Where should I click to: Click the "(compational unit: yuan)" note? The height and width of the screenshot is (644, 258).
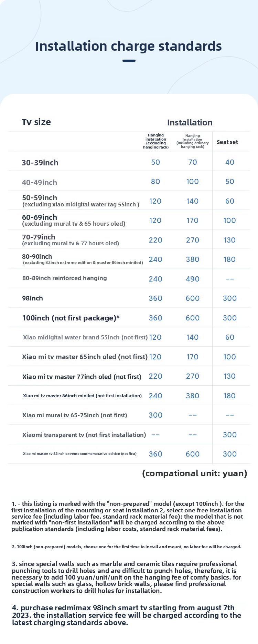194,473
